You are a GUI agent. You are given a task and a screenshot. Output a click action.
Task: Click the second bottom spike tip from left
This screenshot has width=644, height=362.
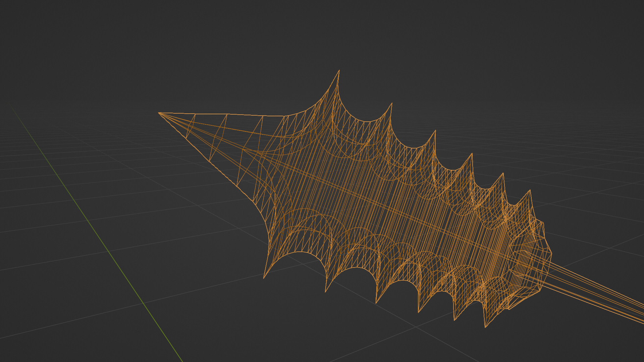pyautogui.click(x=326, y=291)
